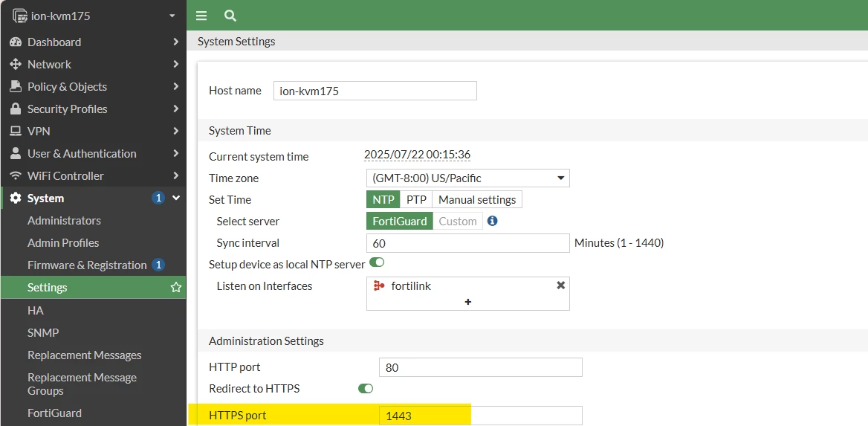Click the System gear icon
868x426 pixels.
pos(16,199)
